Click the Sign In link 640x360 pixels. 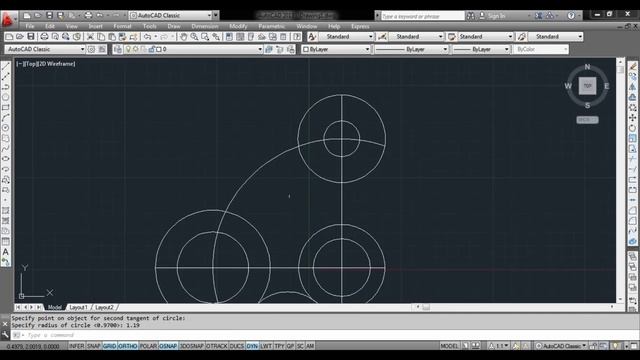(496, 16)
